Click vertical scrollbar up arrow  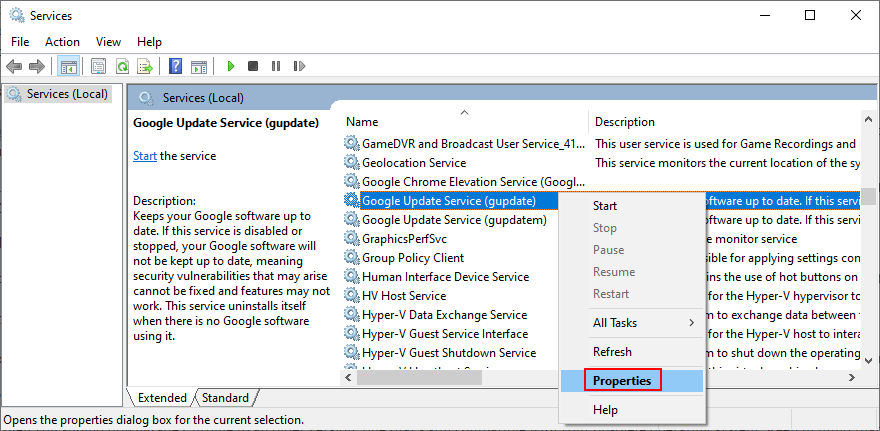click(868, 120)
